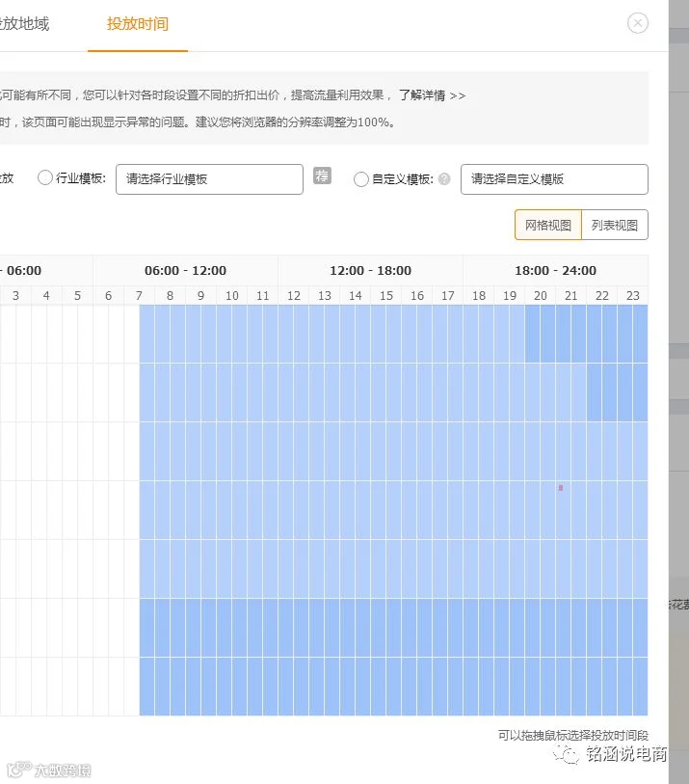The height and width of the screenshot is (784, 689).
Task: Close the dialog with the X icon
Action: pyautogui.click(x=638, y=23)
